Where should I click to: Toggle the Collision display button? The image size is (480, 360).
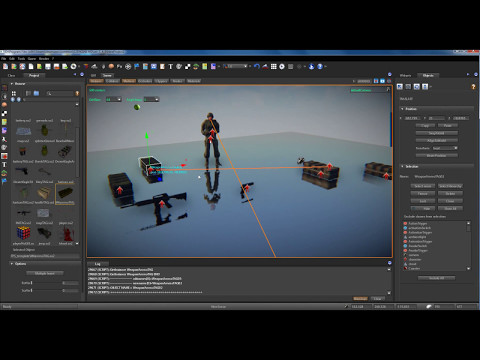point(112,81)
